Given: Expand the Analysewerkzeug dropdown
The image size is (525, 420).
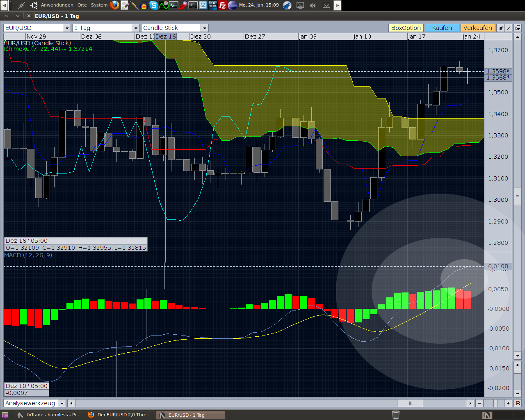Looking at the screenshot, I should [x=62, y=403].
